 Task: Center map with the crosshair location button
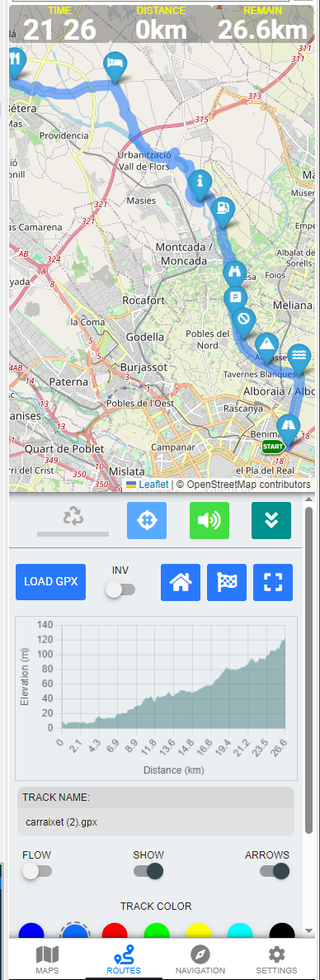coord(147,520)
